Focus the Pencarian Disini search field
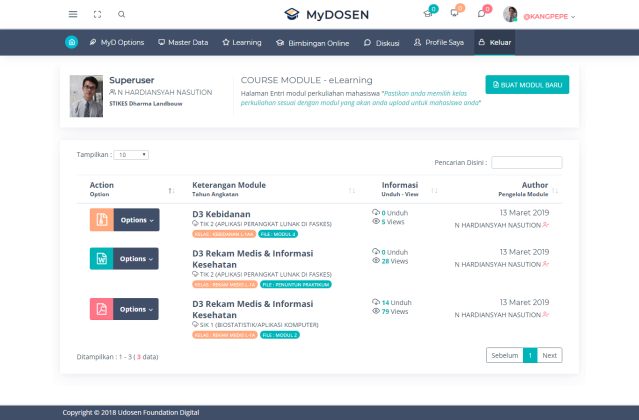This screenshot has width=639, height=420. point(526,162)
